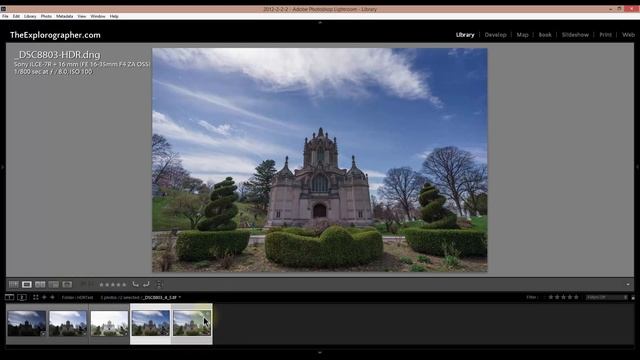Open the Metadata menu
This screenshot has width=640, height=360.
pos(64,16)
